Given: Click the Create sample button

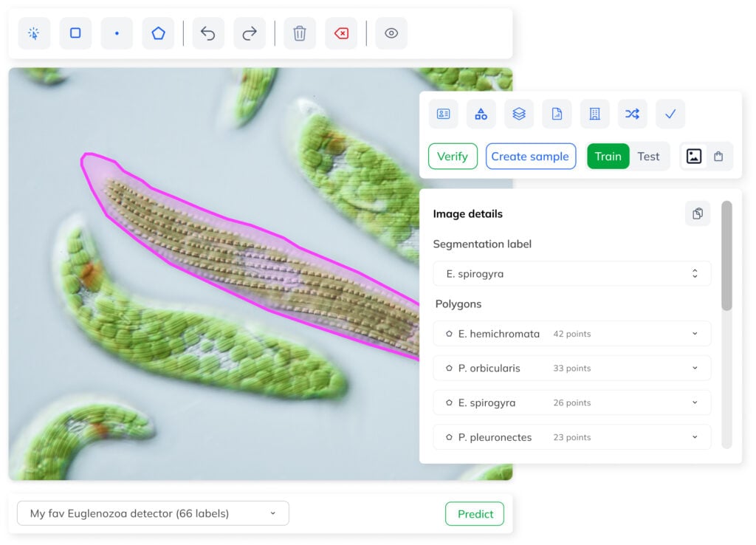Looking at the screenshot, I should click(530, 157).
